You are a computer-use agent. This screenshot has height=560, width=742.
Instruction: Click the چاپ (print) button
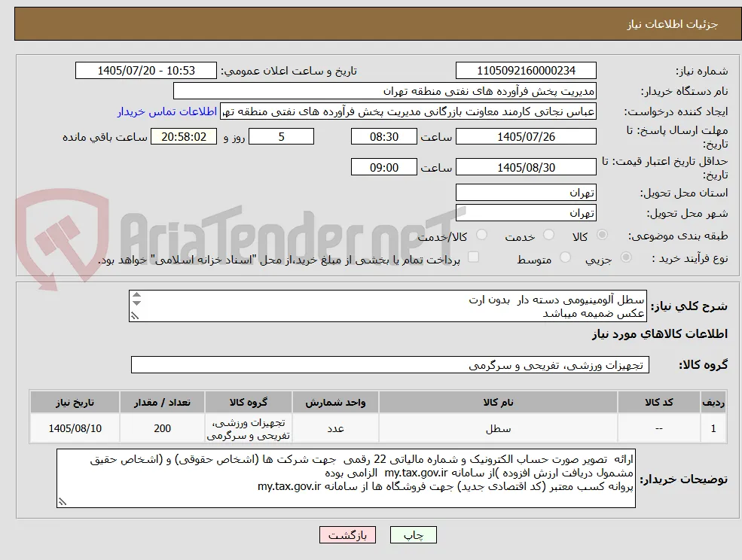413,535
